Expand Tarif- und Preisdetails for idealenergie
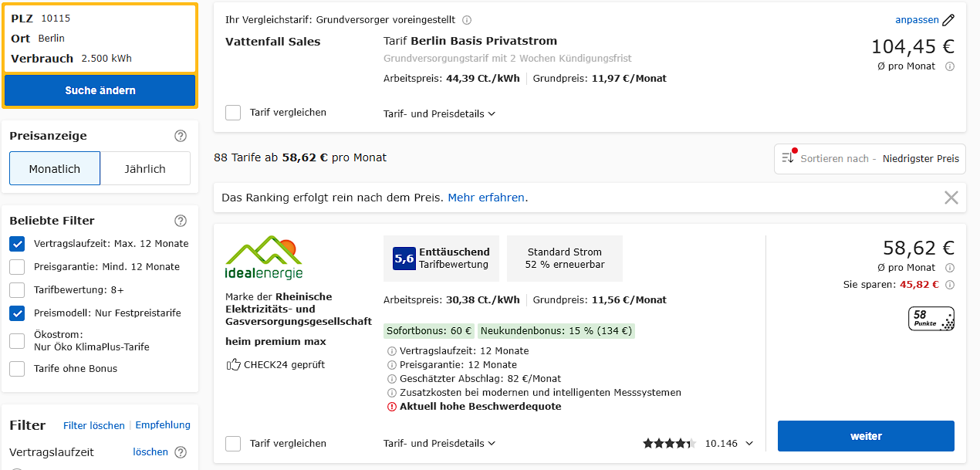 click(439, 444)
